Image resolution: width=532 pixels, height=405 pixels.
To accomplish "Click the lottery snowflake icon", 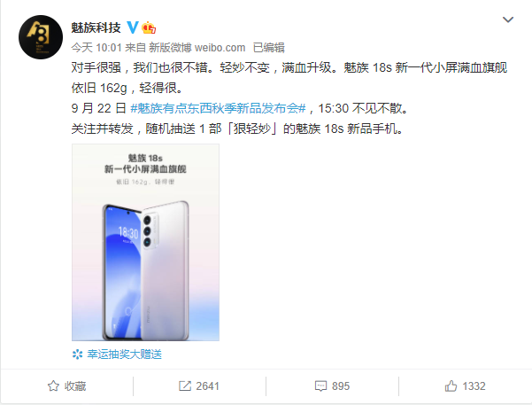I will point(77,354).
